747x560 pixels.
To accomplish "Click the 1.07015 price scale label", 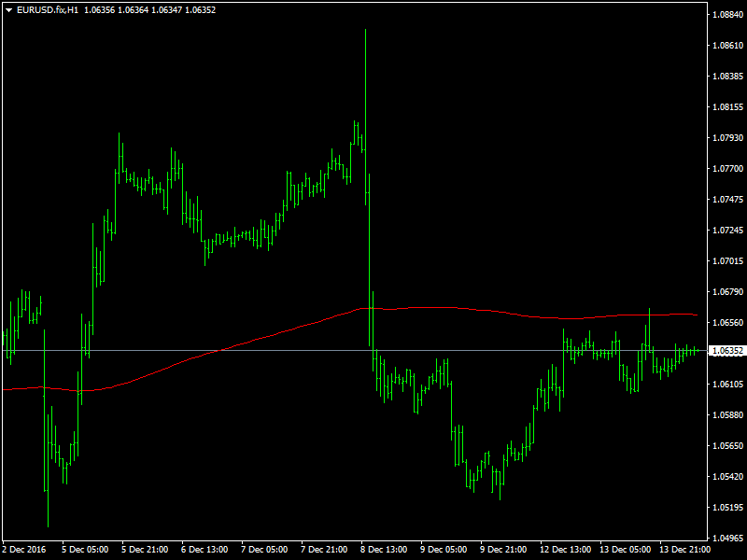I will point(727,261).
